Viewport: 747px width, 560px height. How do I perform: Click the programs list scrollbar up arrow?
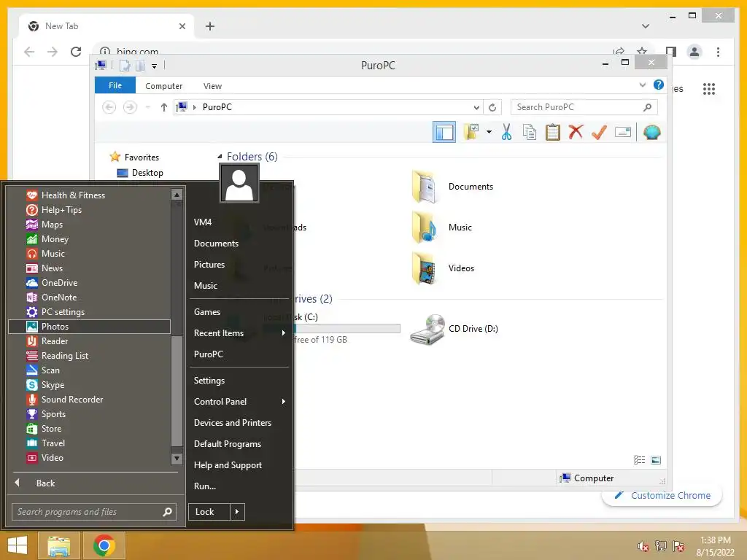[x=177, y=194]
